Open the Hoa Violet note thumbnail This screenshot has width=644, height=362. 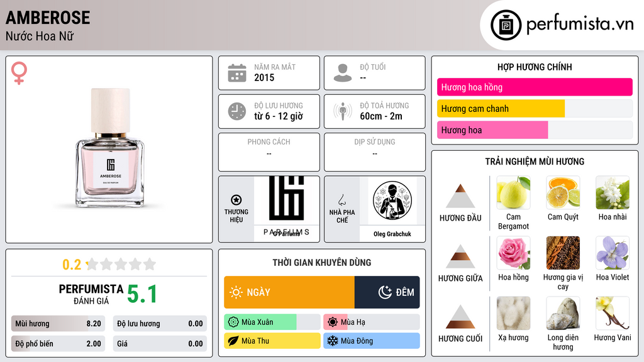613,253
